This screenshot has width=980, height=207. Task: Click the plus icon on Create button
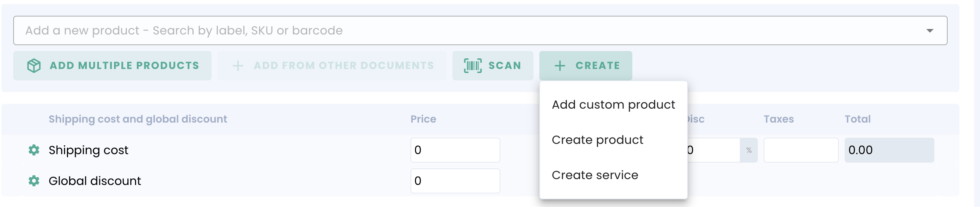tap(560, 66)
